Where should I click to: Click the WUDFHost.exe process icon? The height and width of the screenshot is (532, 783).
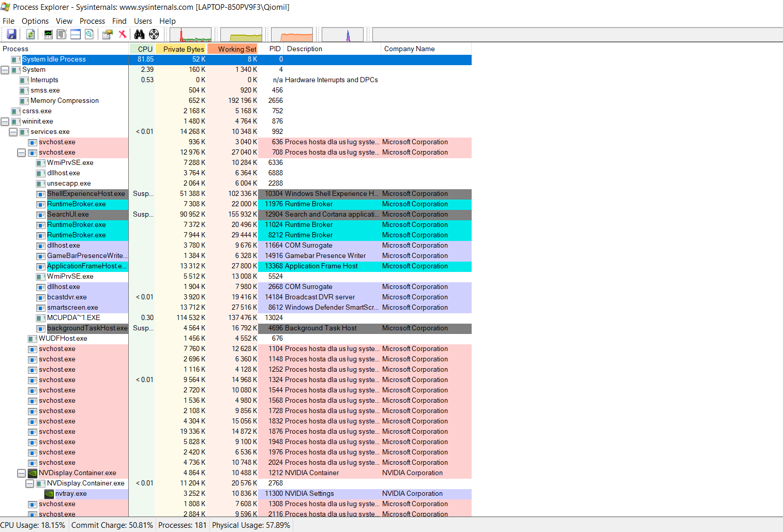click(x=33, y=339)
